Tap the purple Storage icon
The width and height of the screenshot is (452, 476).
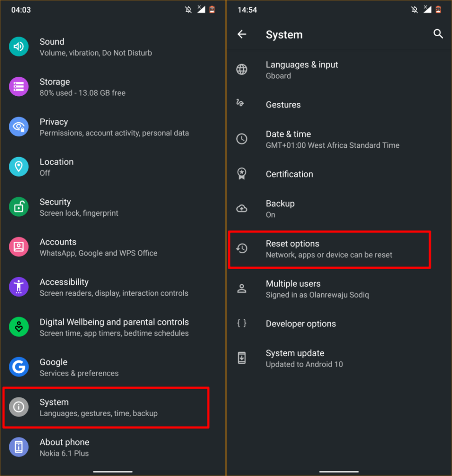tap(19, 86)
